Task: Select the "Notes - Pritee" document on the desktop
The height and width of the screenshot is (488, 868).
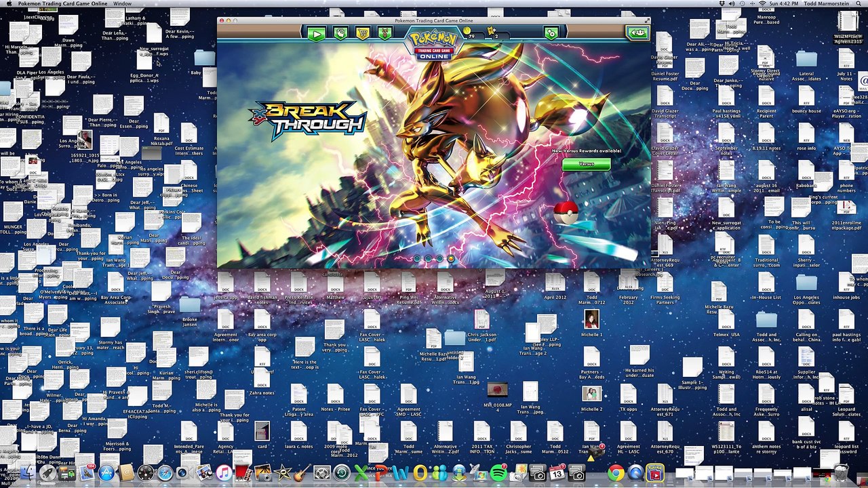Action: (x=335, y=399)
